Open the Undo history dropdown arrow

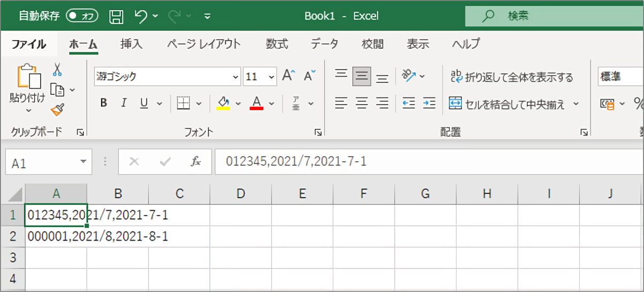[x=156, y=16]
